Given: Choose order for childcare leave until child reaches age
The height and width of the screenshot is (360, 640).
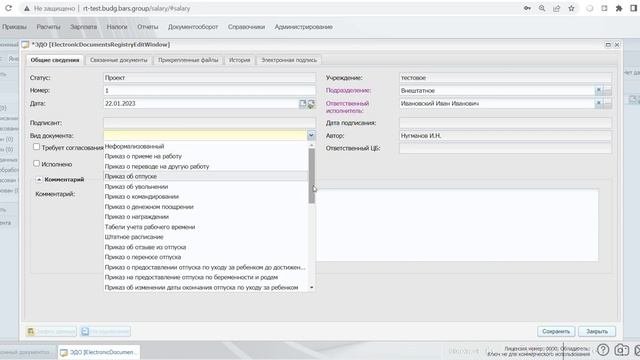Looking at the screenshot, I should pyautogui.click(x=206, y=267).
